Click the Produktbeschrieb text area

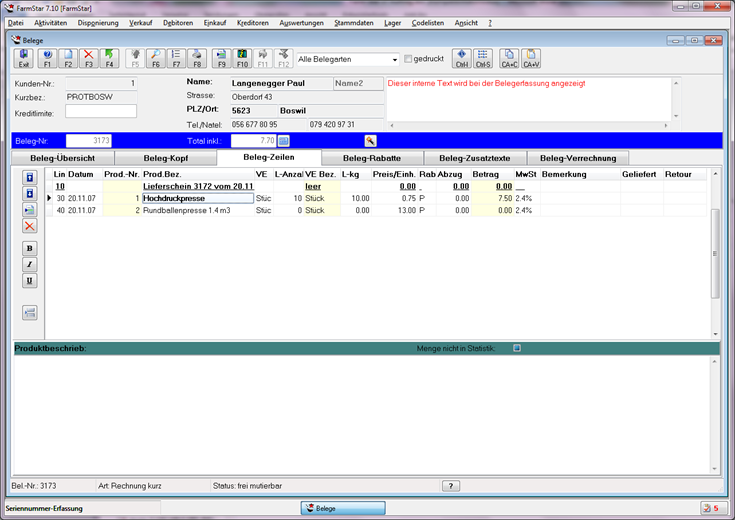[x=362, y=414]
